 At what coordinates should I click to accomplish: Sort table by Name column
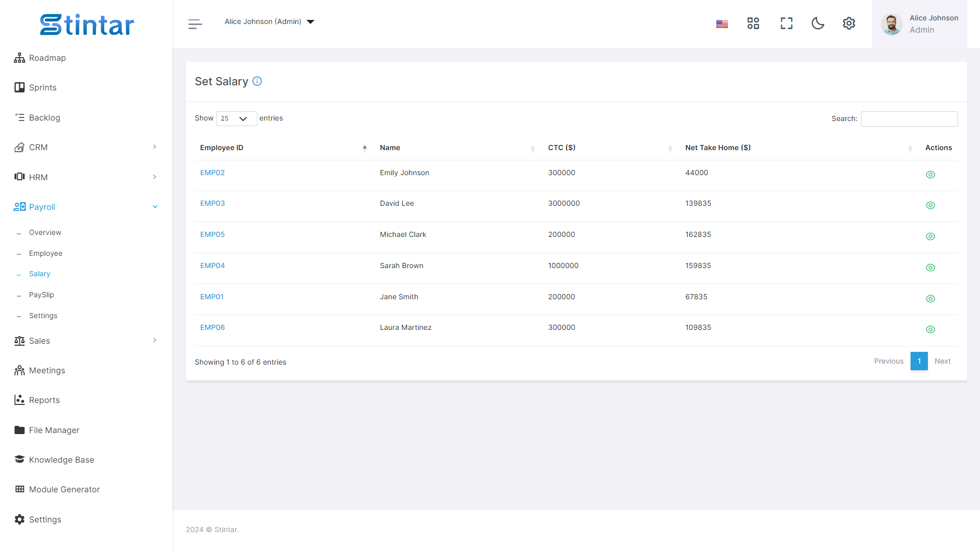click(458, 148)
